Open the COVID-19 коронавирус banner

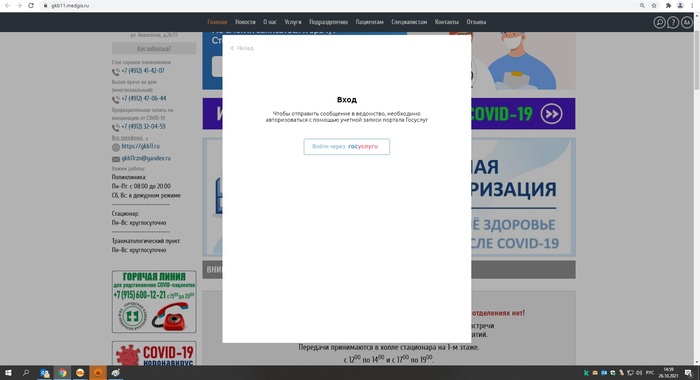[154, 353]
